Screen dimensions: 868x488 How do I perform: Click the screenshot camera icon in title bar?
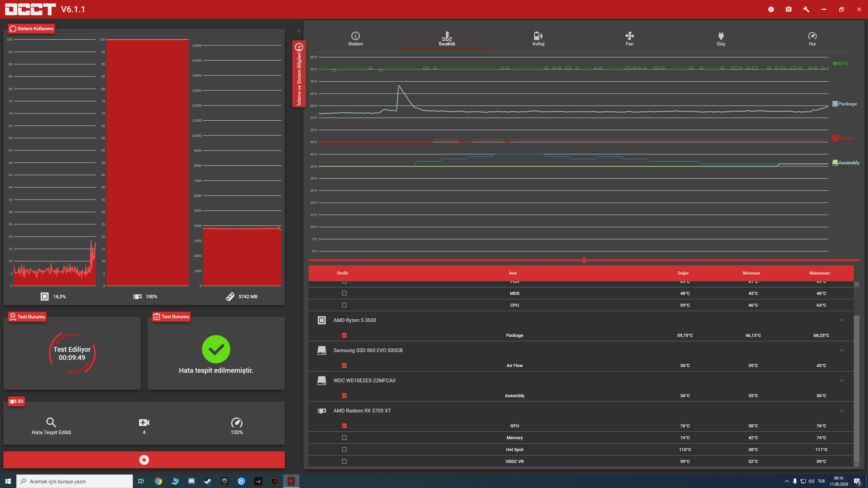[x=789, y=9]
